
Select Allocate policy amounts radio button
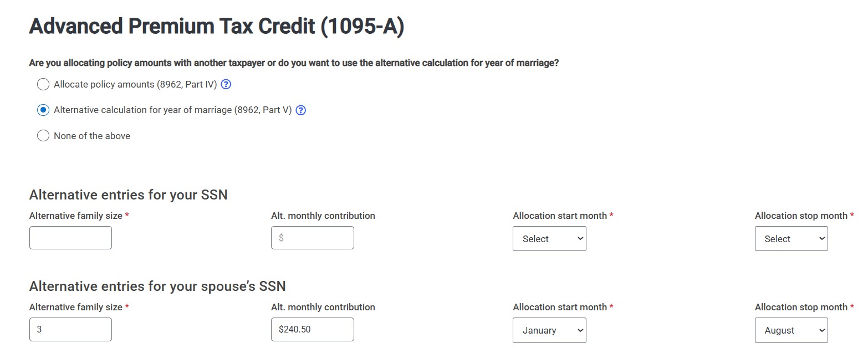click(43, 85)
